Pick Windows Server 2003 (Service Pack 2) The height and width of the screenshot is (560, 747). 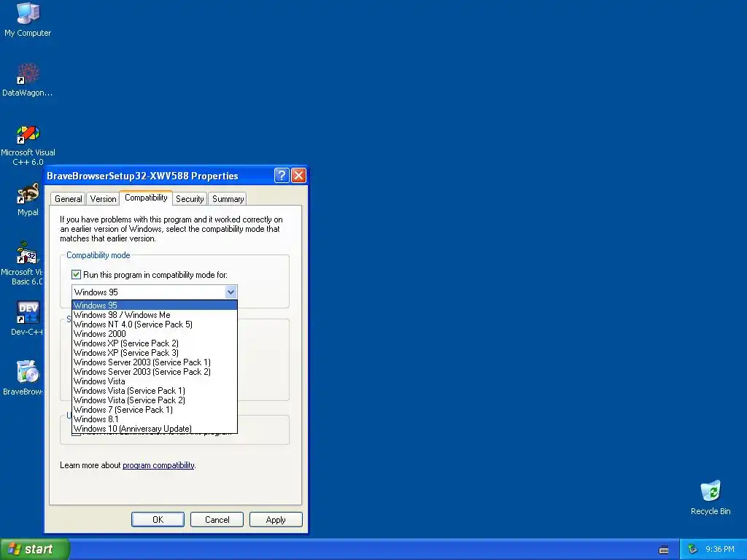[x=155, y=372]
